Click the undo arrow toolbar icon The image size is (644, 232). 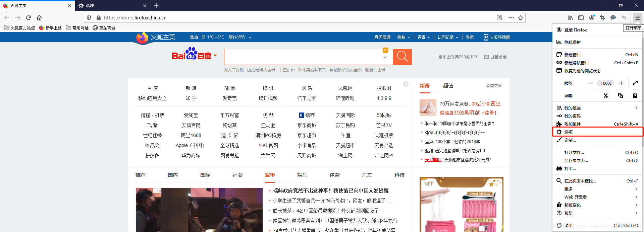pos(624,18)
